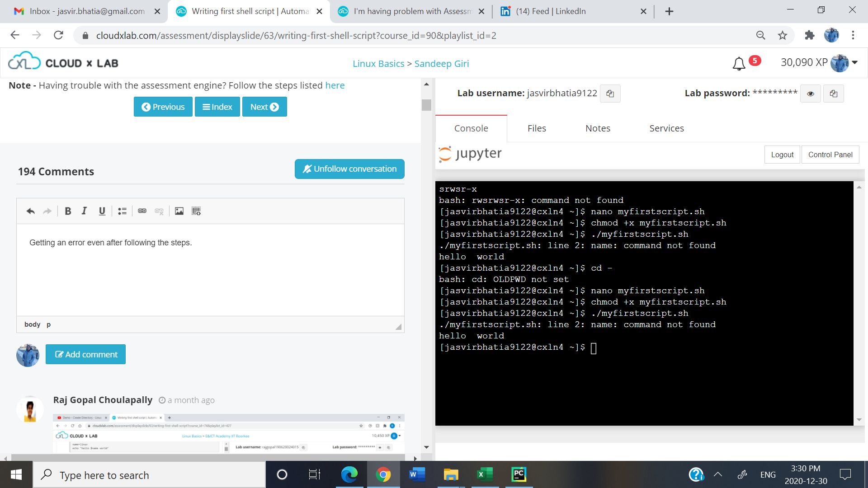868x488 pixels.
Task: Toggle italic formatting in editor
Action: click(x=84, y=211)
